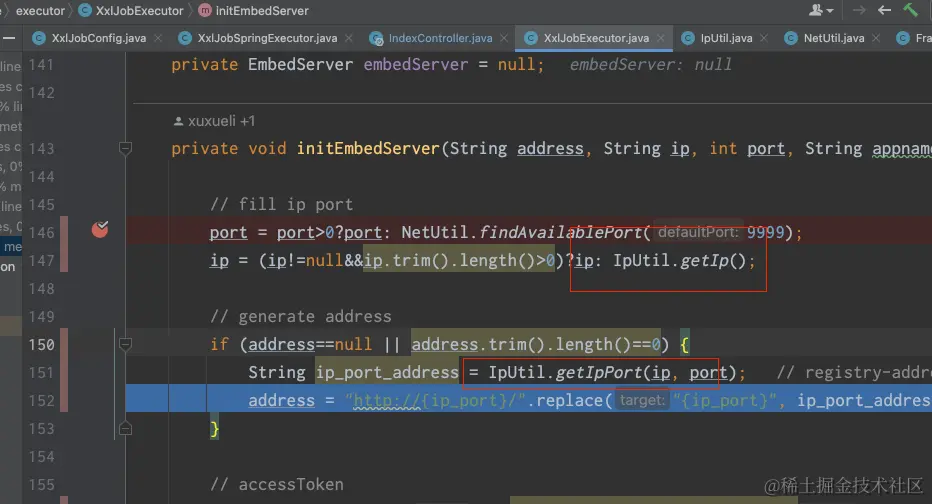Viewport: 932px width, 504px height.
Task: Toggle the breakpoint on line 146
Action: (100, 229)
